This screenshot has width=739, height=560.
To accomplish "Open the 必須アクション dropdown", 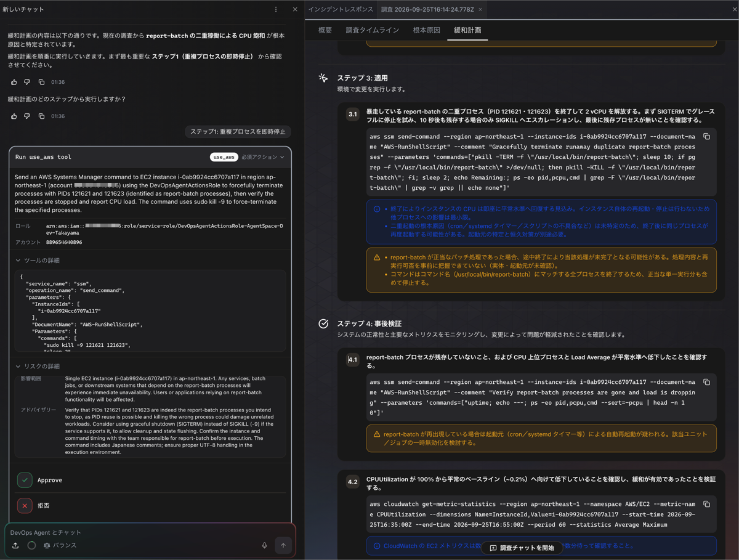I will tap(263, 157).
